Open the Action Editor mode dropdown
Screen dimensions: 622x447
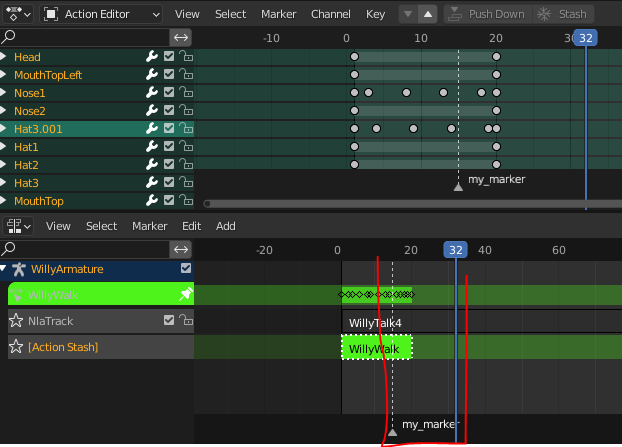coord(101,14)
